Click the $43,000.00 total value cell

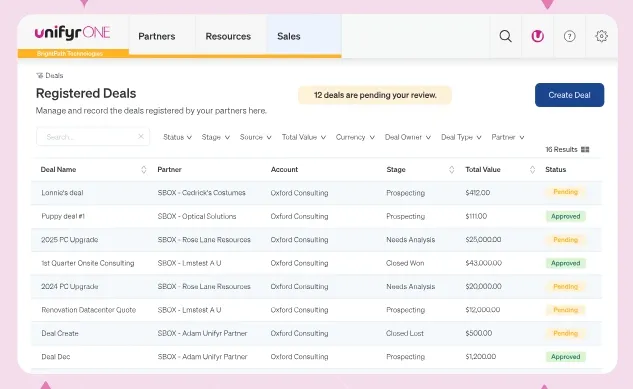pos(483,263)
